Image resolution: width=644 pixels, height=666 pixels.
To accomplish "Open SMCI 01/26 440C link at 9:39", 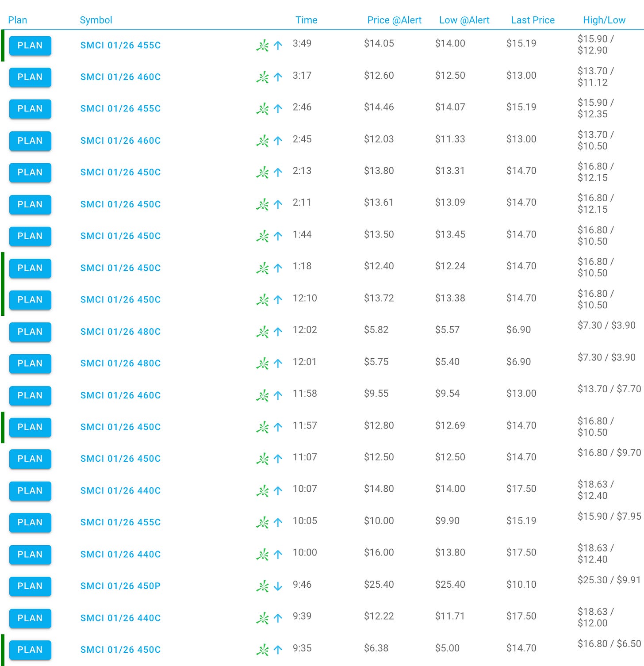I will [120, 618].
